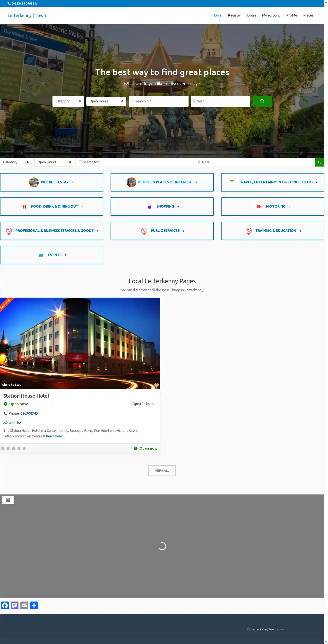Click the Facebook share icon
Screen dimensions: 328x644
(x=5, y=605)
